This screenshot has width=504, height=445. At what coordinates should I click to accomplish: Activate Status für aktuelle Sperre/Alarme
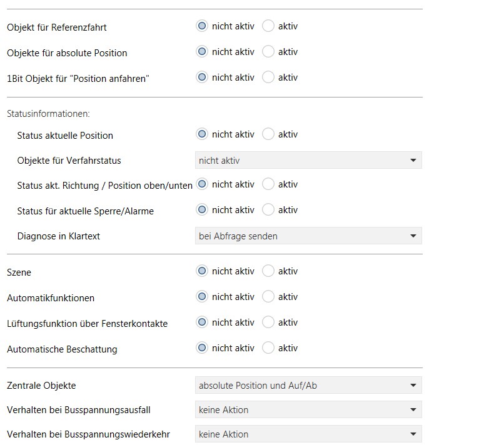[268, 210]
